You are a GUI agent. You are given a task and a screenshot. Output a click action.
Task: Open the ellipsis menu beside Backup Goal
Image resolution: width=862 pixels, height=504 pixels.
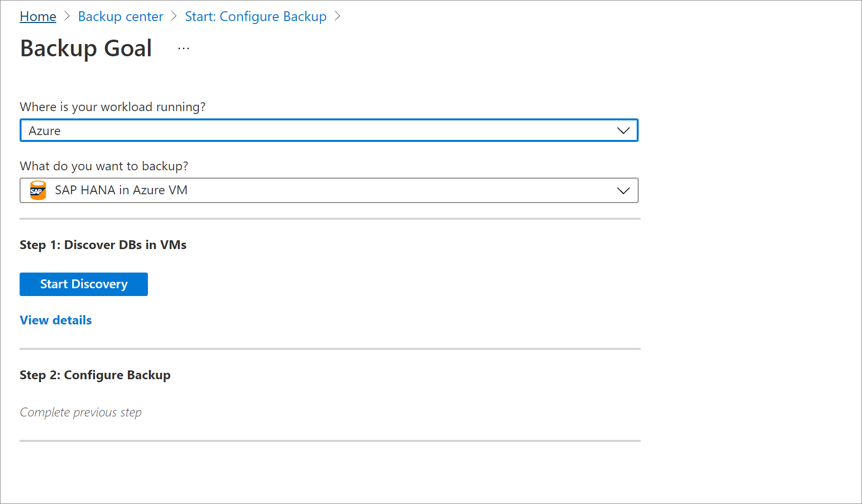(x=184, y=47)
